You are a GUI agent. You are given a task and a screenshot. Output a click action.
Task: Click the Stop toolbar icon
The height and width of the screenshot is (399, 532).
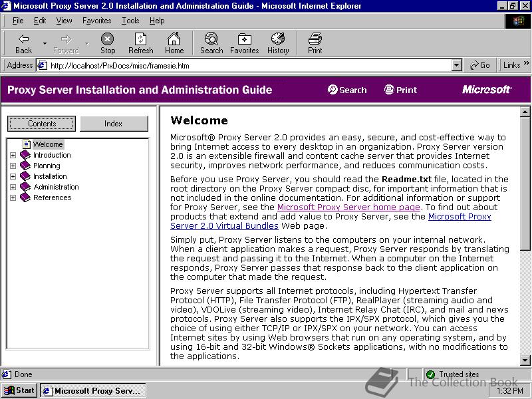[108, 43]
